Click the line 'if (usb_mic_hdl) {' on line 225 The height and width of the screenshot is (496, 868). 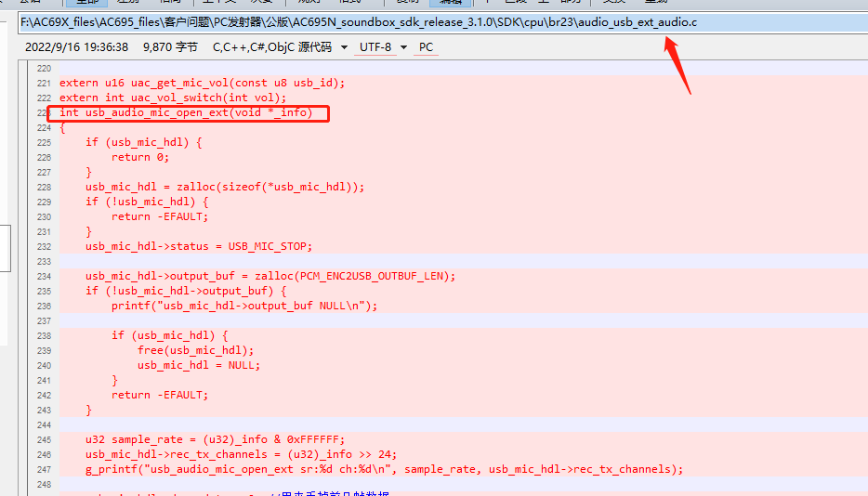[143, 142]
